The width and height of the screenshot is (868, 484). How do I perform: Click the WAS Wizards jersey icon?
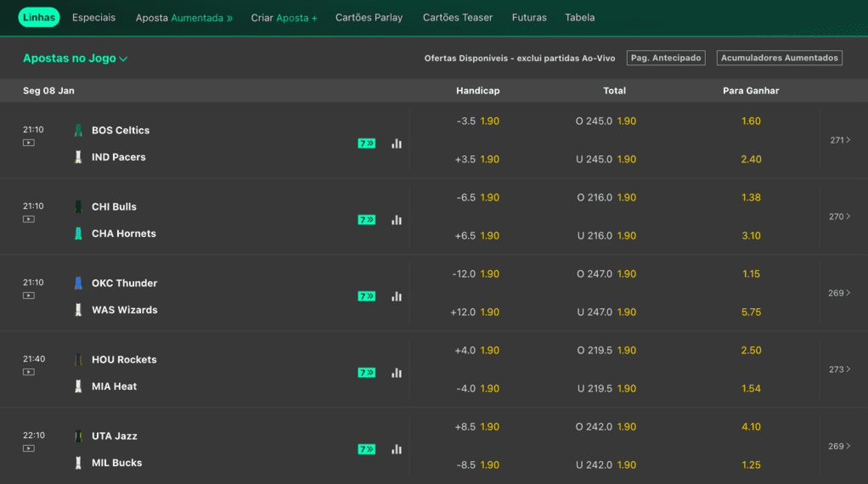78,310
